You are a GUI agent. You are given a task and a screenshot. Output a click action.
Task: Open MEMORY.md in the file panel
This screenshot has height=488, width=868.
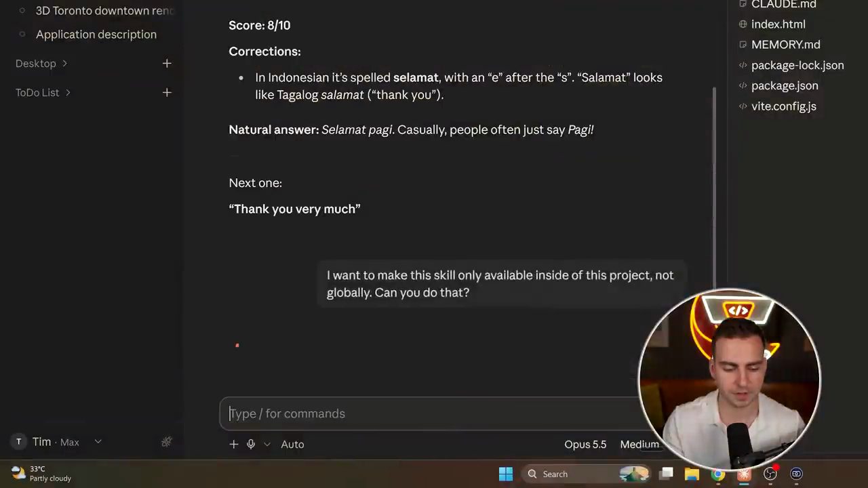click(x=785, y=45)
